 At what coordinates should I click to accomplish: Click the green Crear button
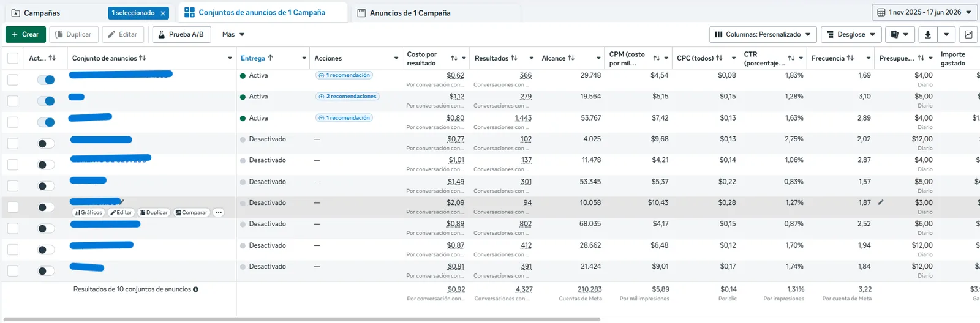(x=26, y=34)
